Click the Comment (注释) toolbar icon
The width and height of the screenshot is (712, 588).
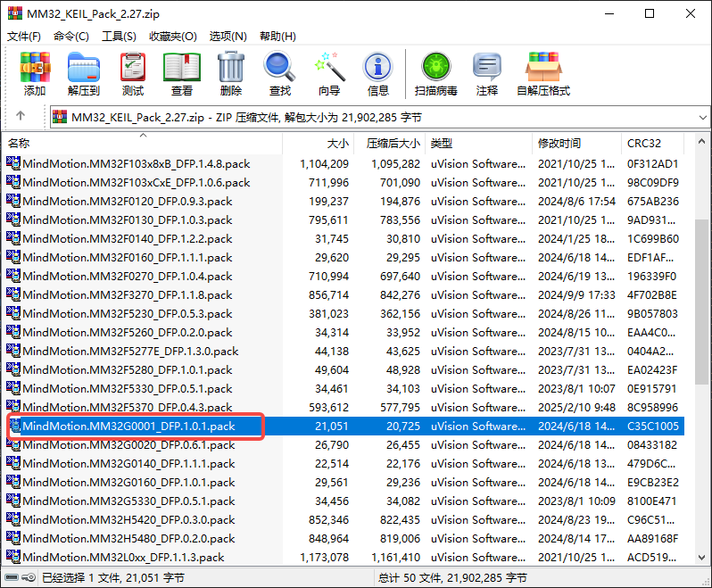487,73
